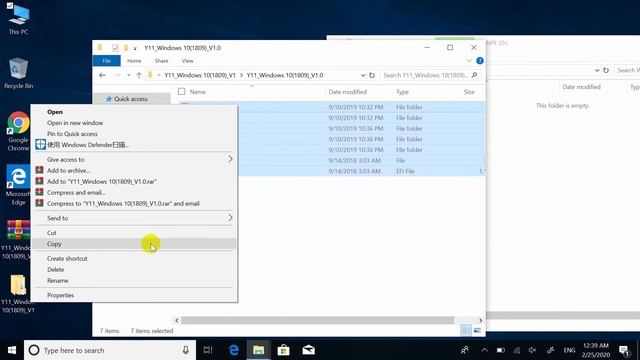The height and width of the screenshot is (360, 640).
Task: Open Task View from taskbar
Action: pos(208,350)
